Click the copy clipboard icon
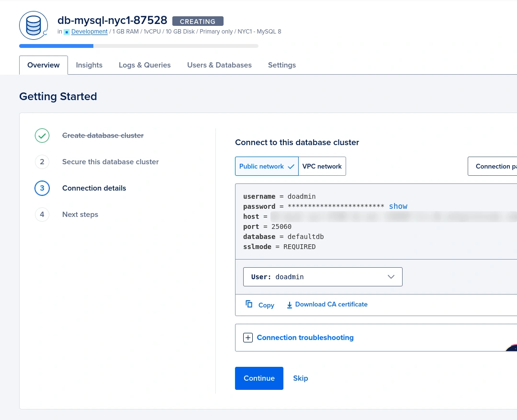This screenshot has height=420, width=517. [249, 304]
